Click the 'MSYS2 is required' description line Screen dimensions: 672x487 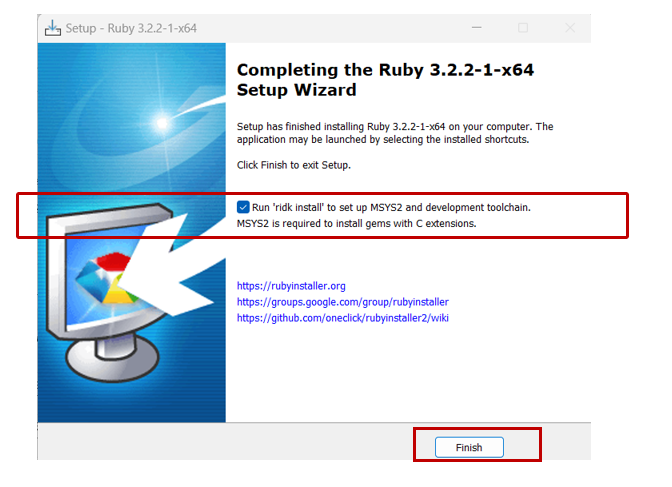[x=357, y=223]
